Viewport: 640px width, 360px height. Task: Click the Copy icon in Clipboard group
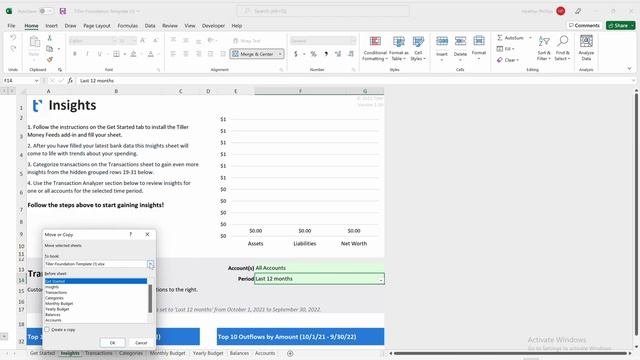[49, 49]
